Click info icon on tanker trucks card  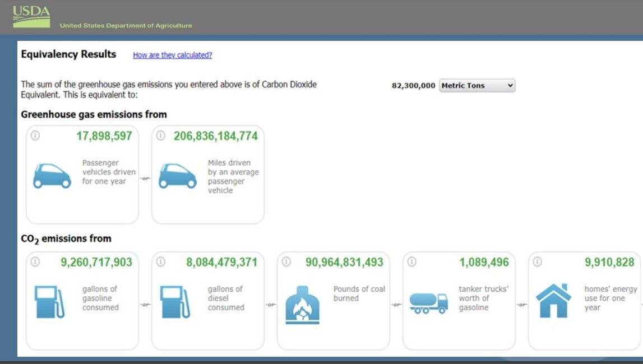(411, 262)
